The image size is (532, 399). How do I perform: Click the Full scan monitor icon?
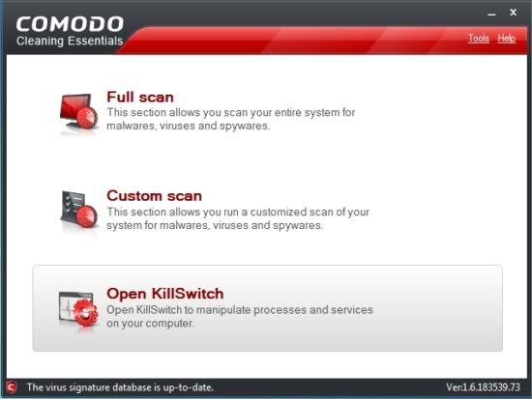pyautogui.click(x=79, y=112)
